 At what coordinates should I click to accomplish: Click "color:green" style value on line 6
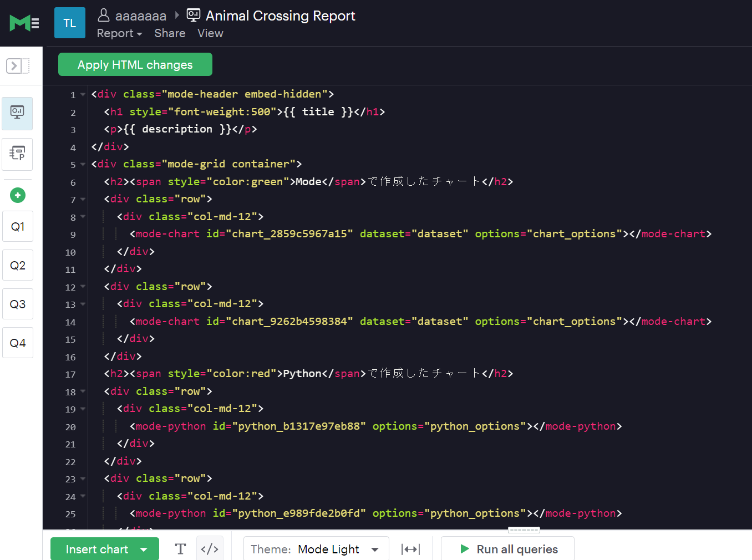click(x=248, y=181)
